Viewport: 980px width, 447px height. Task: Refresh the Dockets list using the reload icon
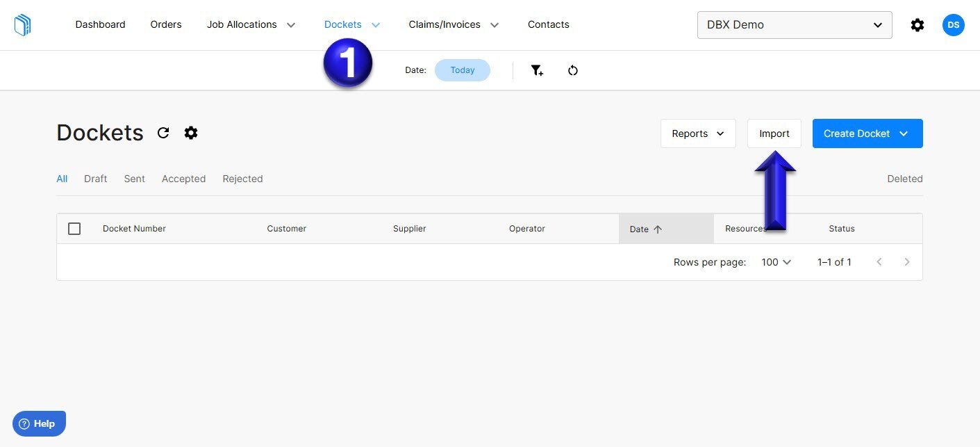click(163, 133)
